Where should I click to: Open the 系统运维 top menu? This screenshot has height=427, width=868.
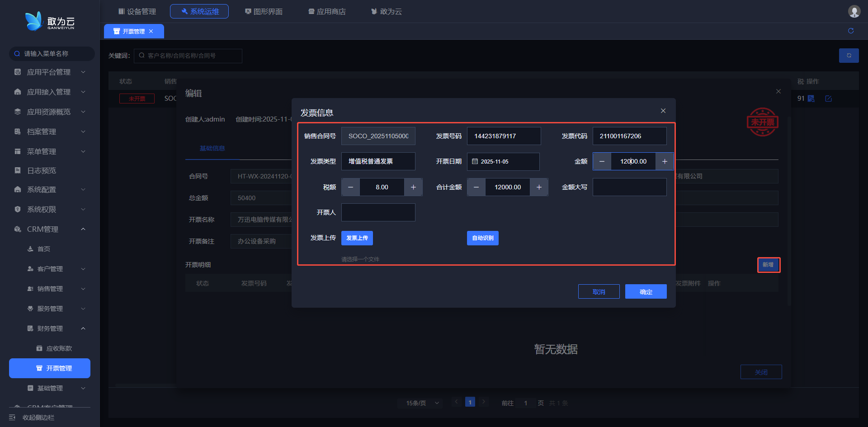click(x=199, y=11)
